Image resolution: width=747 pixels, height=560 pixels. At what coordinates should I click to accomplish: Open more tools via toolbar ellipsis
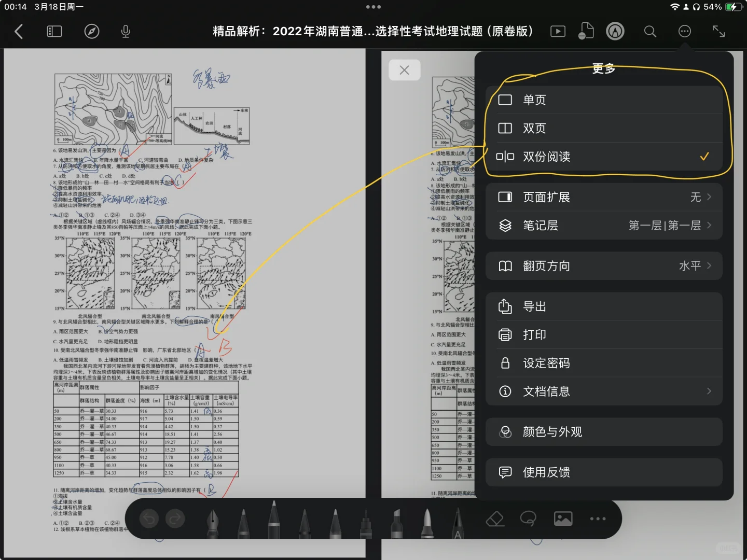pos(598,519)
